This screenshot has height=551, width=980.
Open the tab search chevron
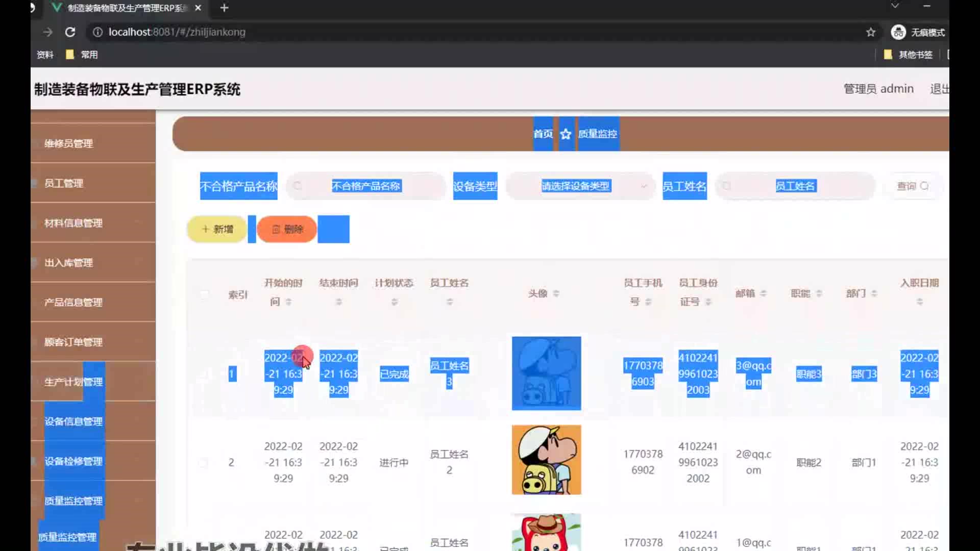895,6
